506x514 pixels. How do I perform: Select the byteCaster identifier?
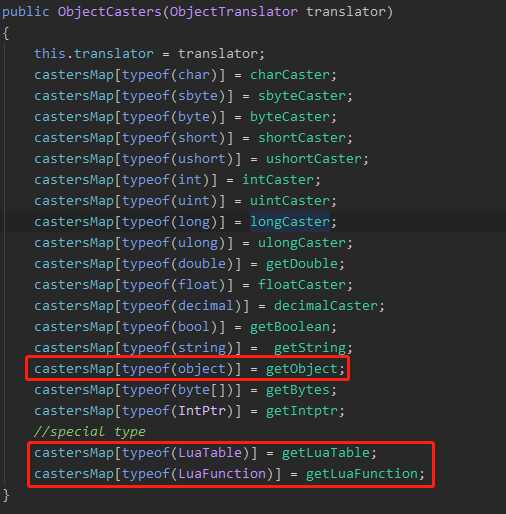(290, 117)
